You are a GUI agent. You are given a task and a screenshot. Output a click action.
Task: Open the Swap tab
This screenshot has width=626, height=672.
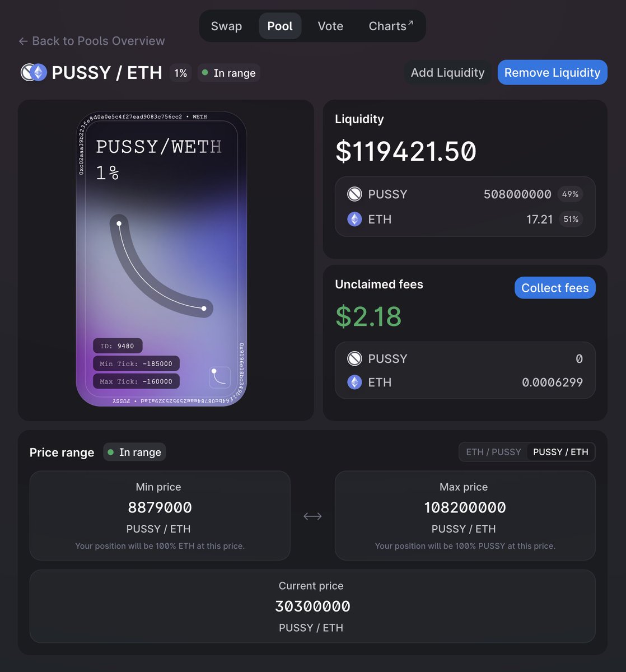click(x=226, y=26)
